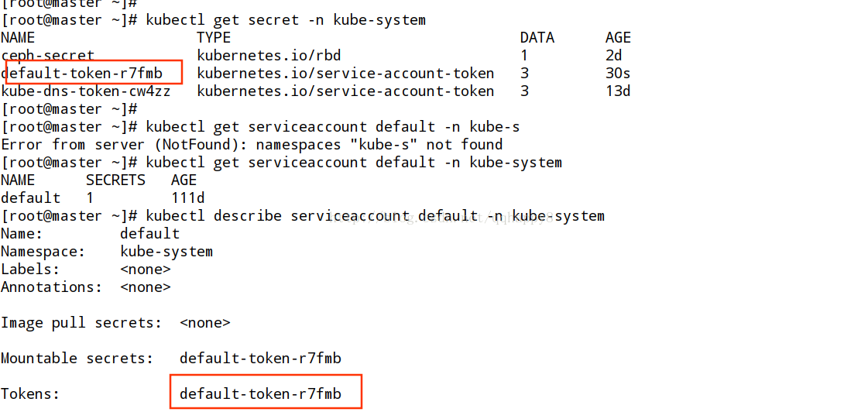This screenshot has width=868, height=419.
Task: Click the AGE column header of the secrets table
Action: [x=619, y=38]
